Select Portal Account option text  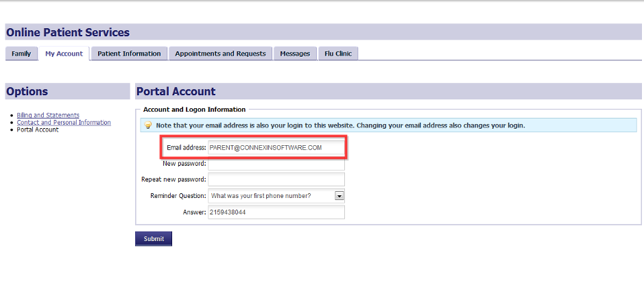(x=37, y=129)
